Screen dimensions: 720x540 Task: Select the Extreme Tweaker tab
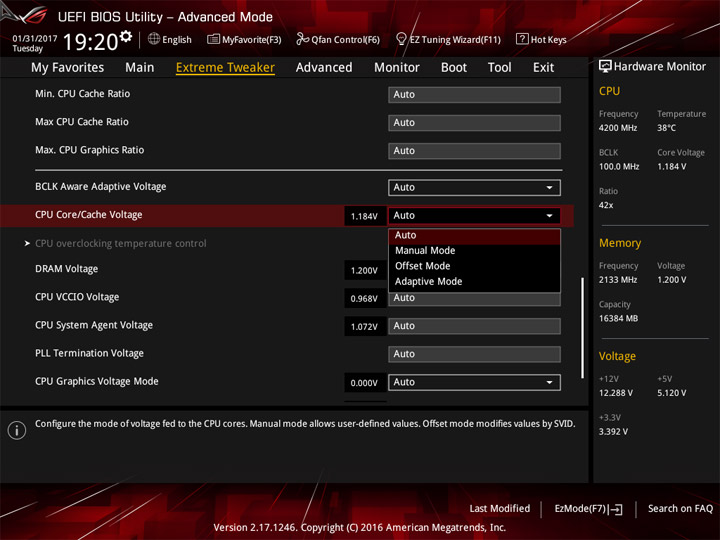tap(225, 68)
